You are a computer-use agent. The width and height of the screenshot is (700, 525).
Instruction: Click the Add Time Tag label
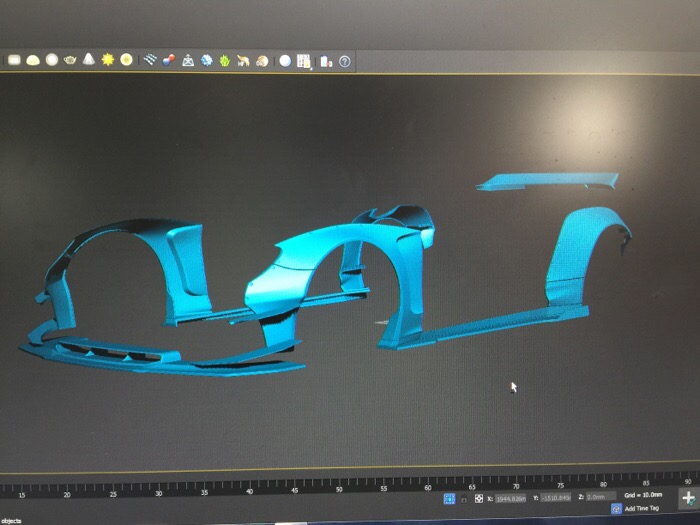[642, 508]
